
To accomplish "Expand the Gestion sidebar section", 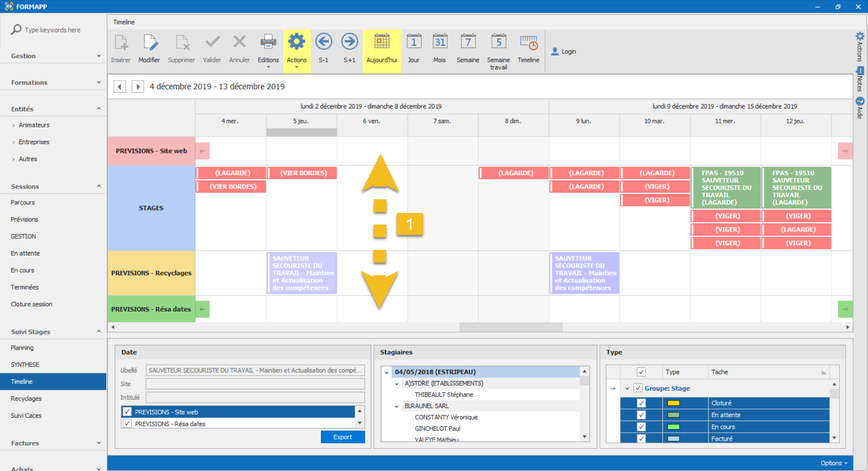I will tap(99, 56).
